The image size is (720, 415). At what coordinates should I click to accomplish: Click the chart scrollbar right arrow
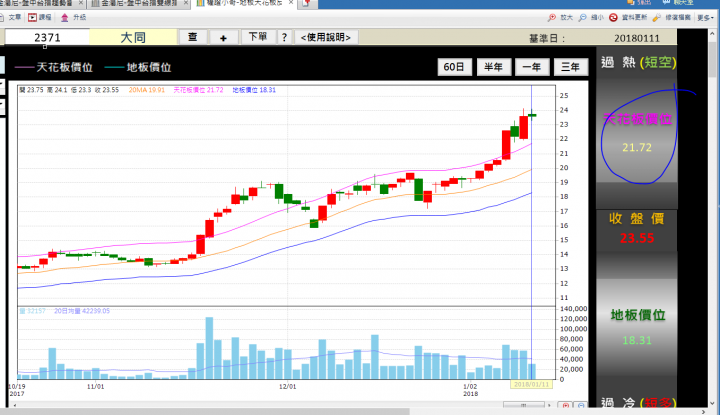[x=549, y=406]
